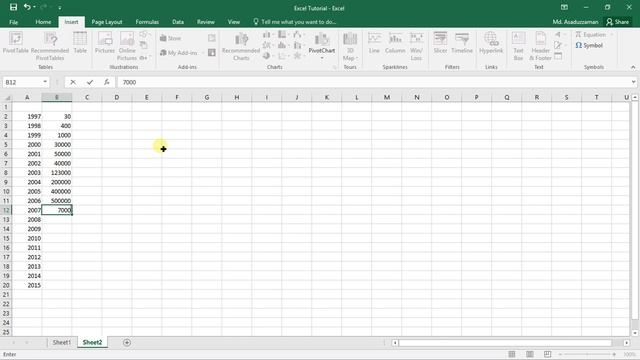Screen dimensions: 640x360
Task: Switch to Page Layout view in status bar
Action: tap(530, 354)
